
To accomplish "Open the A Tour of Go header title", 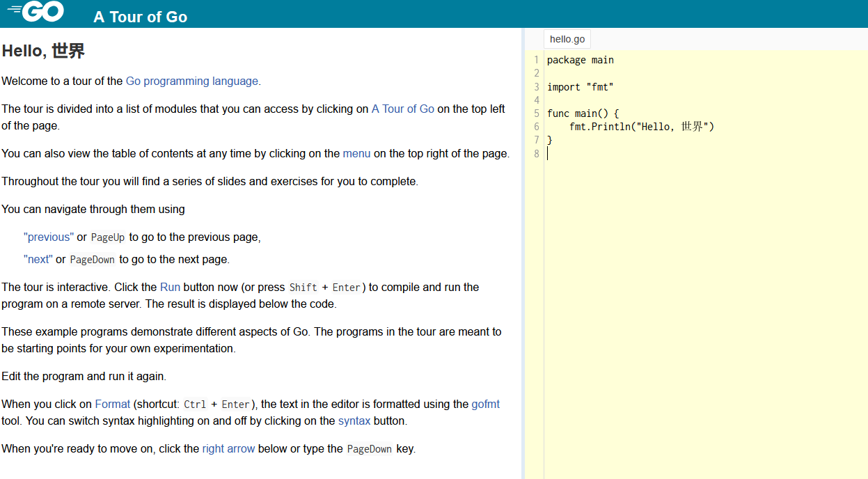I will [140, 17].
